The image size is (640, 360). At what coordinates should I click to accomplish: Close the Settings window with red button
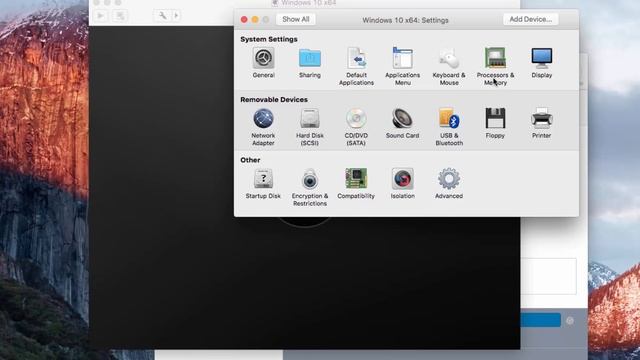coord(244,20)
